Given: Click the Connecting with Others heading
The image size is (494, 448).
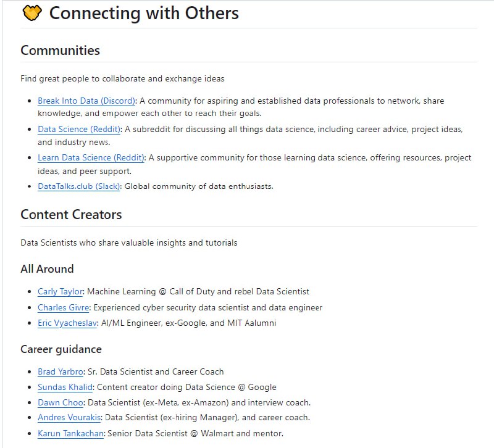Looking at the screenshot, I should click(143, 13).
